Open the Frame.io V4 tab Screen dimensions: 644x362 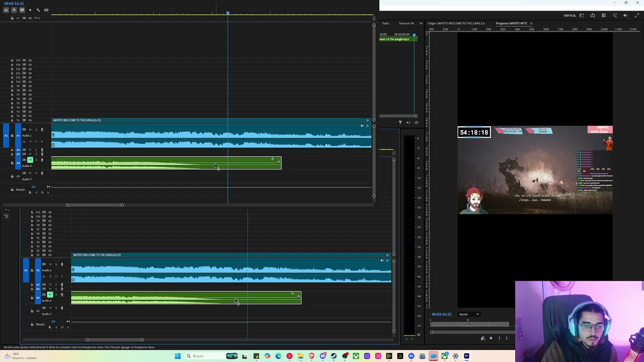pyautogui.click(x=407, y=23)
